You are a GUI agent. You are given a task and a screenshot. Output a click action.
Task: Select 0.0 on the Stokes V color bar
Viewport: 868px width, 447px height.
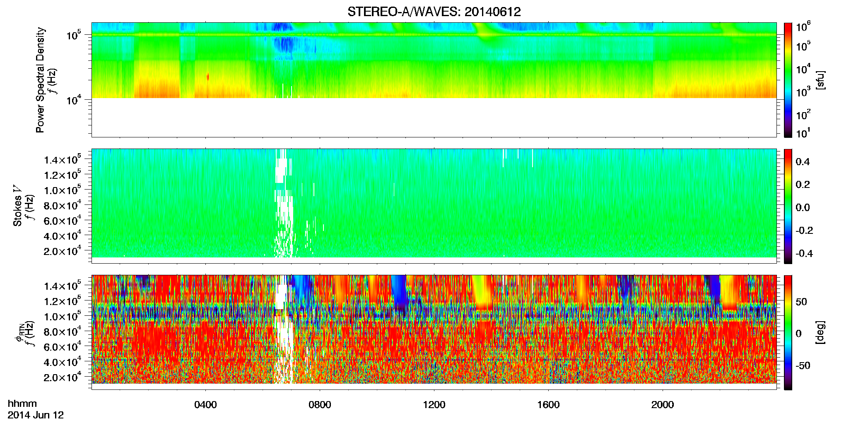pyautogui.click(x=803, y=208)
